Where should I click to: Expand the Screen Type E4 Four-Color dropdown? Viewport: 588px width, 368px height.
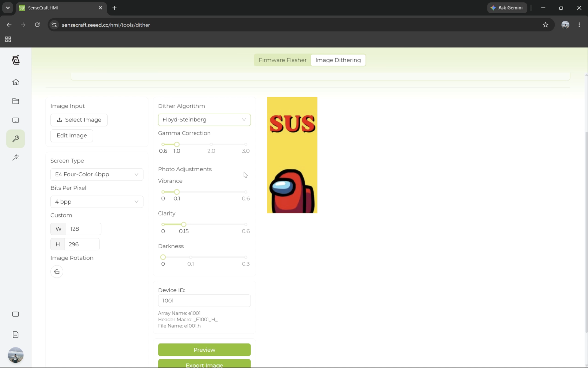point(97,174)
